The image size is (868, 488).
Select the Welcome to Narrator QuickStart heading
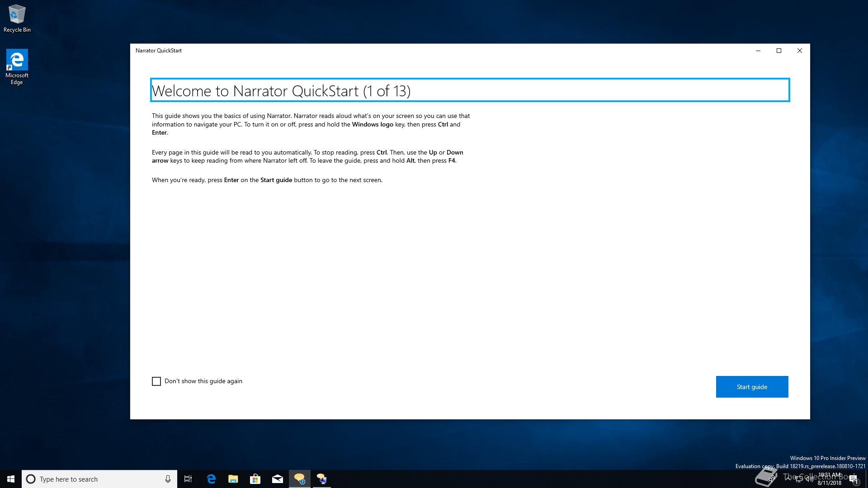coord(470,90)
